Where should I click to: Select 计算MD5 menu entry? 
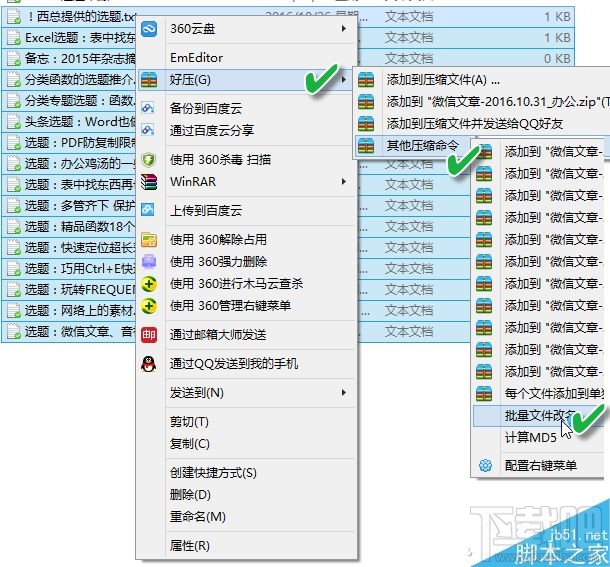(x=531, y=438)
